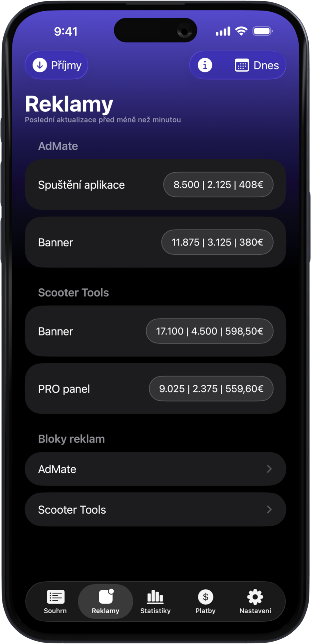
Task: Switch to the Statistiky tab label
Action: [155, 611]
